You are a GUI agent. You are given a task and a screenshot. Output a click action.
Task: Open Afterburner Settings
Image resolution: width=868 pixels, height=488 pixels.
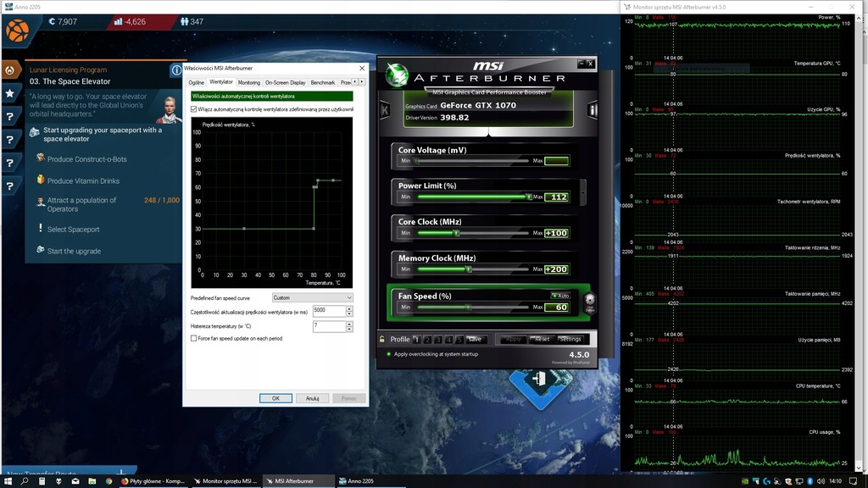(570, 339)
